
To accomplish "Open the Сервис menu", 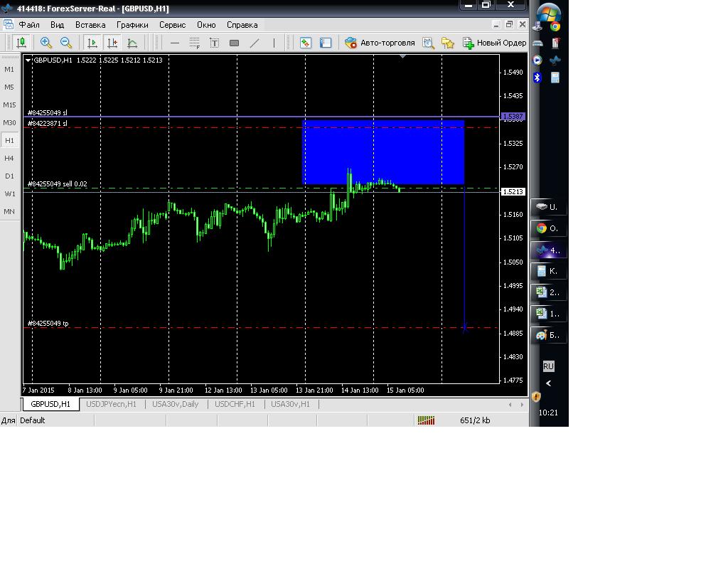I will [172, 24].
